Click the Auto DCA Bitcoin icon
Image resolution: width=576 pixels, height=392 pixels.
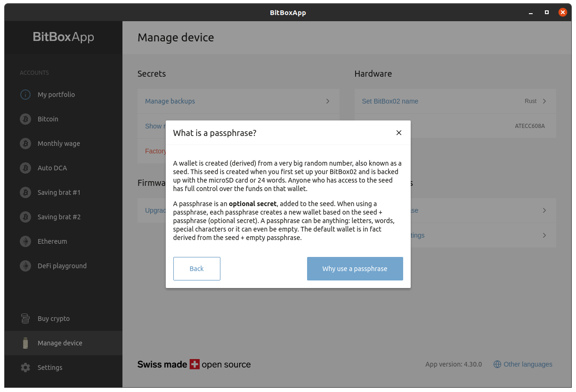click(x=25, y=168)
